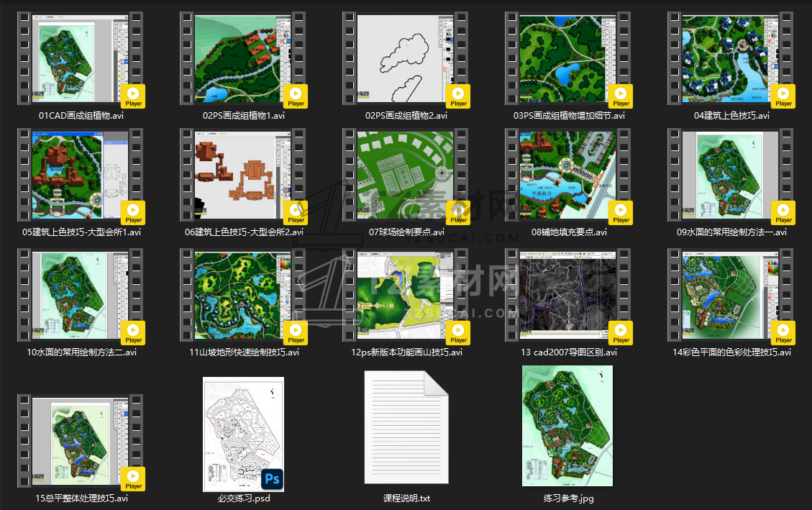Click the Player badge on 10水面的常用绘制方法二.avi
The height and width of the screenshot is (510, 812).
click(x=133, y=333)
